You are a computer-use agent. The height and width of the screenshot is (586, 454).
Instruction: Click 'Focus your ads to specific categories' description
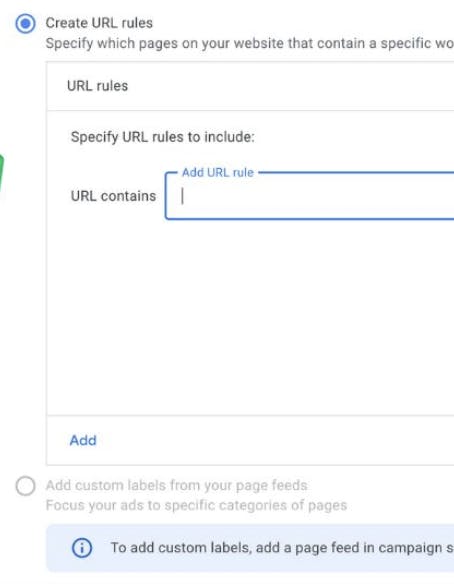(x=196, y=505)
